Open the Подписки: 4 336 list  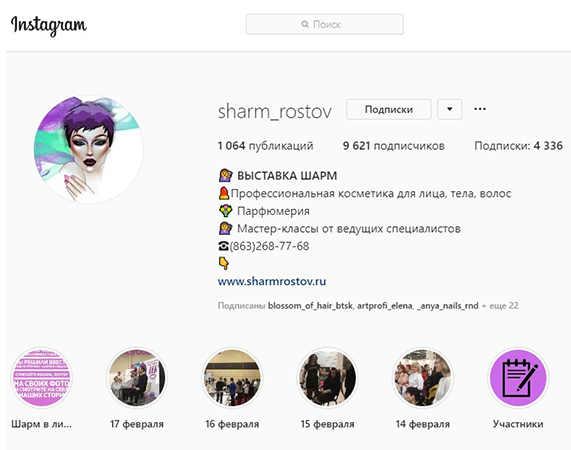tap(519, 146)
